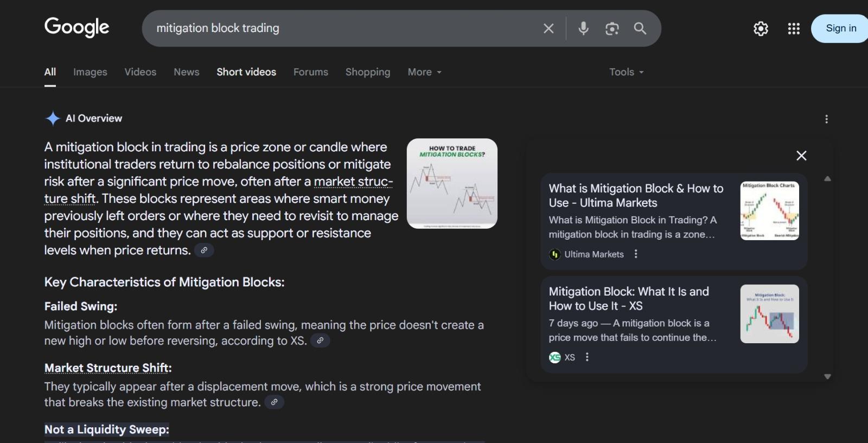
Task: Switch to the News tab
Action: tap(187, 72)
